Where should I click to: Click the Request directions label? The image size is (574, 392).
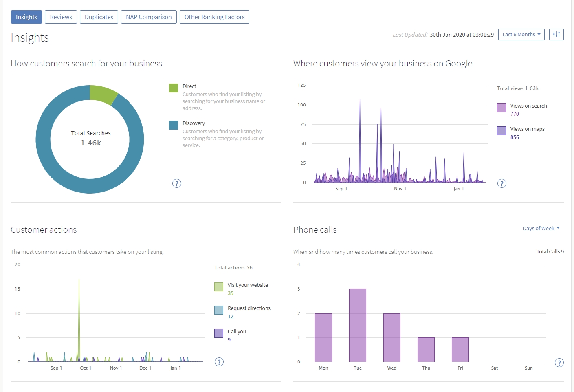coord(249,308)
